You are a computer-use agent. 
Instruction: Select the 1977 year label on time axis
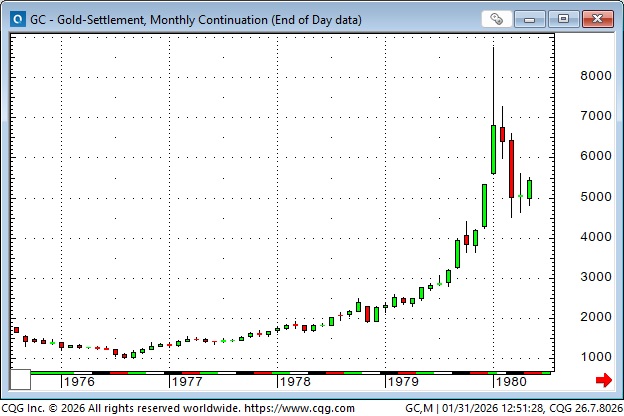point(186,381)
